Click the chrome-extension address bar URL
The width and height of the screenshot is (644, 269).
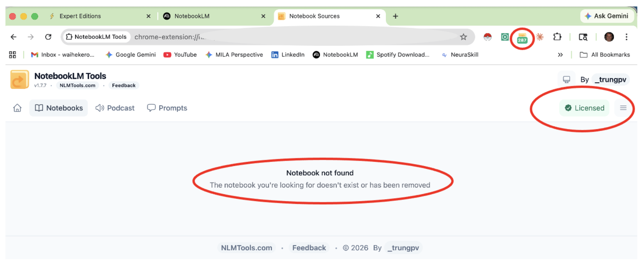170,37
